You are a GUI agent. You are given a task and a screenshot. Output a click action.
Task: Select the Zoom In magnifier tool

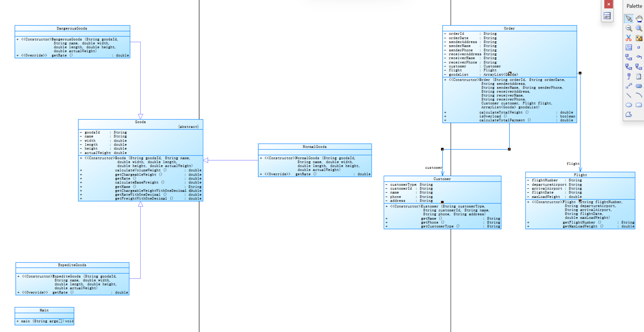pos(639,28)
